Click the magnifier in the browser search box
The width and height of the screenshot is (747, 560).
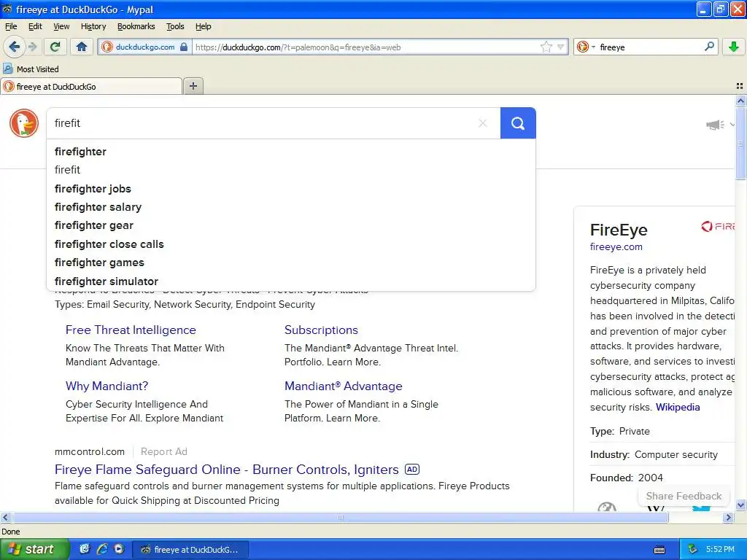709,47
